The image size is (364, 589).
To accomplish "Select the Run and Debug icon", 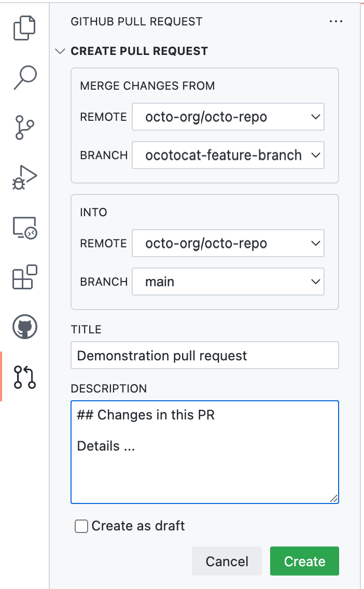I will tap(24, 176).
